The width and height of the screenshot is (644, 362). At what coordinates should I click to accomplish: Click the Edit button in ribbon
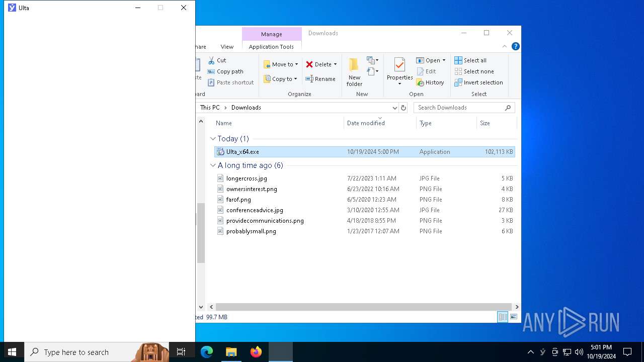pyautogui.click(x=426, y=71)
